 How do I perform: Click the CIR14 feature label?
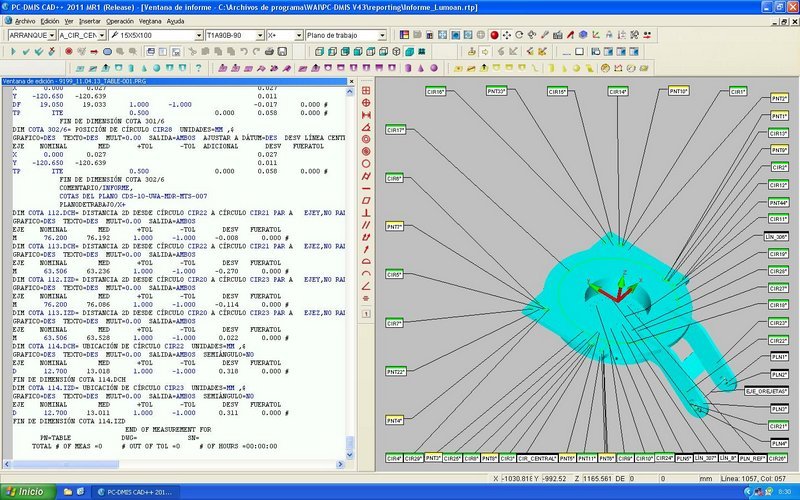[618, 92]
